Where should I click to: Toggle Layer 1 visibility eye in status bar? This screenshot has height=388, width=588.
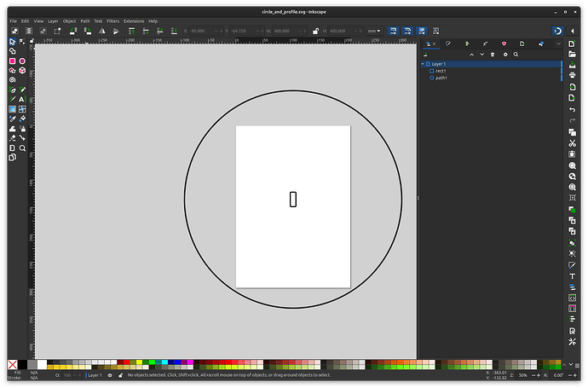[x=110, y=375]
